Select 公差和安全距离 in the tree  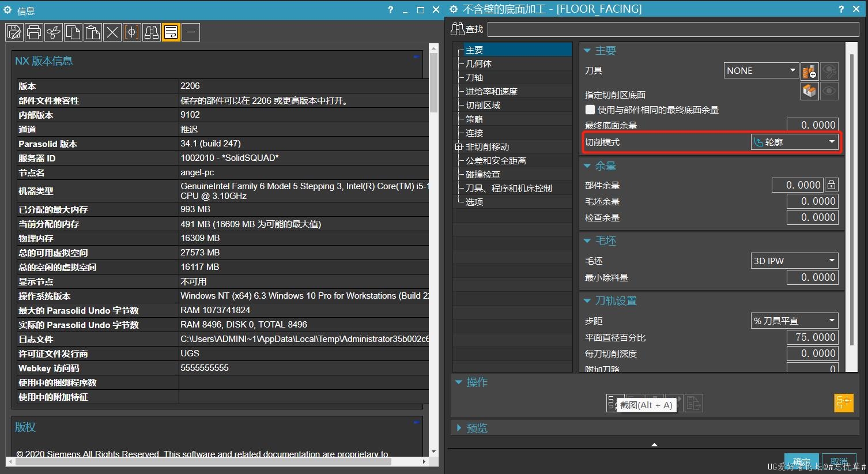point(496,161)
